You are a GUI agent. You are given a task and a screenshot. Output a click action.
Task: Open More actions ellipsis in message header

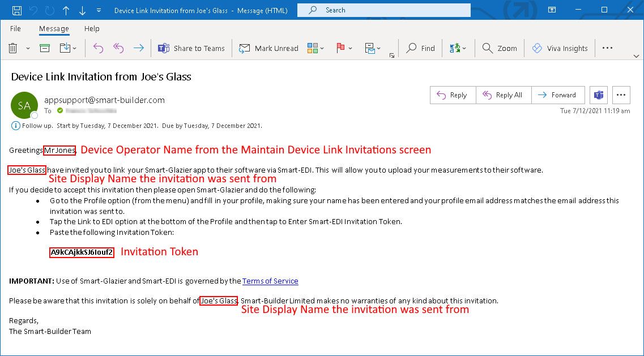click(621, 95)
